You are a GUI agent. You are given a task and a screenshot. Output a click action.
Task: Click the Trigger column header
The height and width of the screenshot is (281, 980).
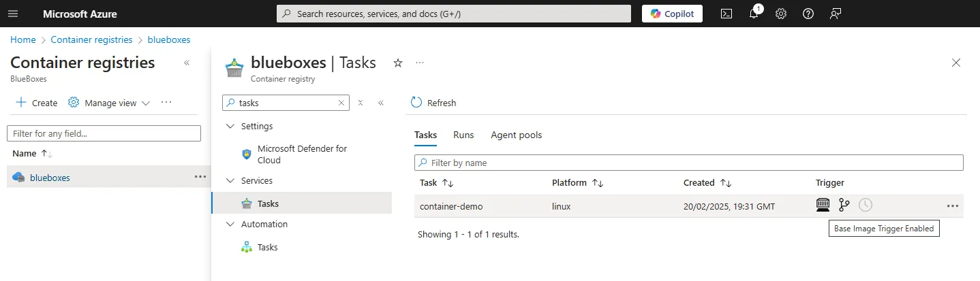tap(830, 183)
